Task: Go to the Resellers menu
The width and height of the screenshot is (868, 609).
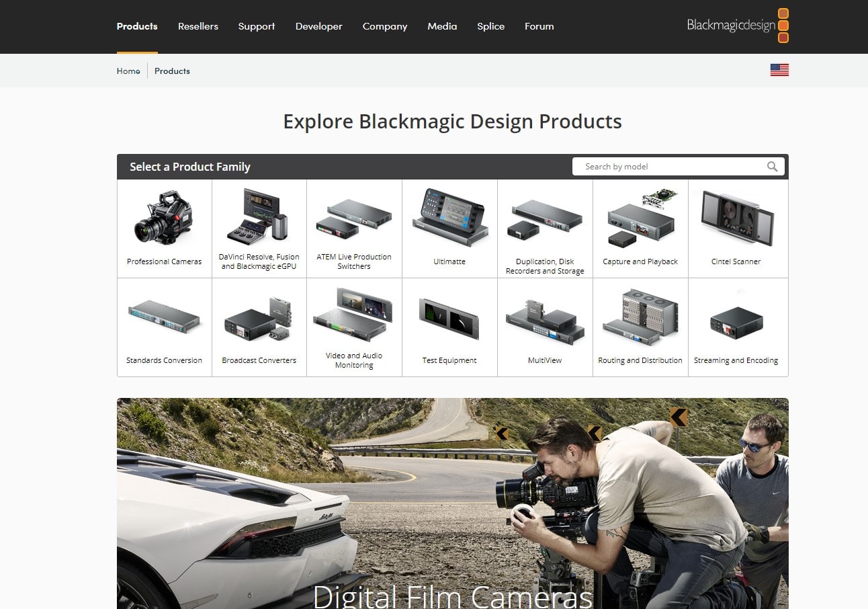Action: click(198, 26)
